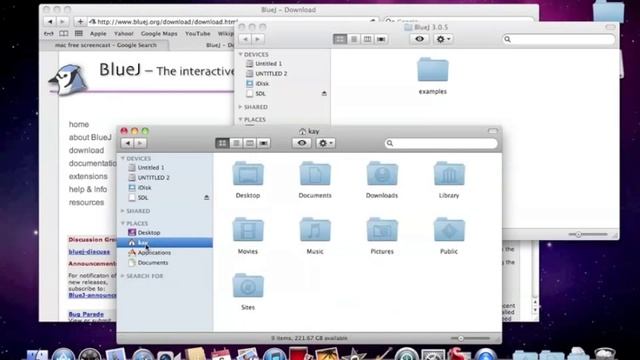Viewport: 640px width, 360px height.
Task: Go back in kay Finder window
Action: 127,143
